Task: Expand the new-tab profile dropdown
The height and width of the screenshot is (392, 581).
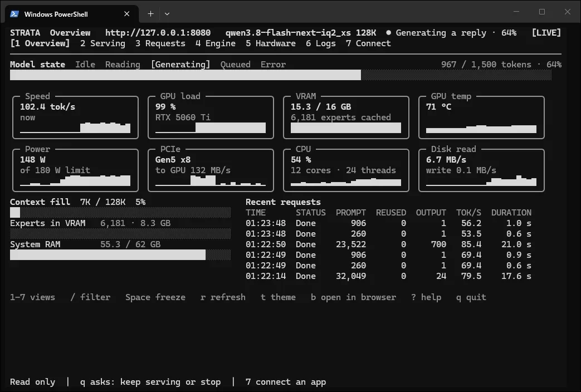Action: tap(167, 14)
